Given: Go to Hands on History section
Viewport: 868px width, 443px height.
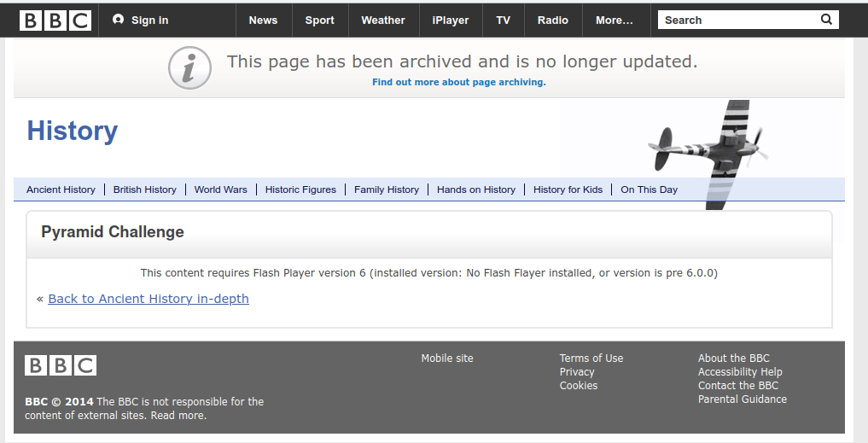Looking at the screenshot, I should click(x=476, y=189).
